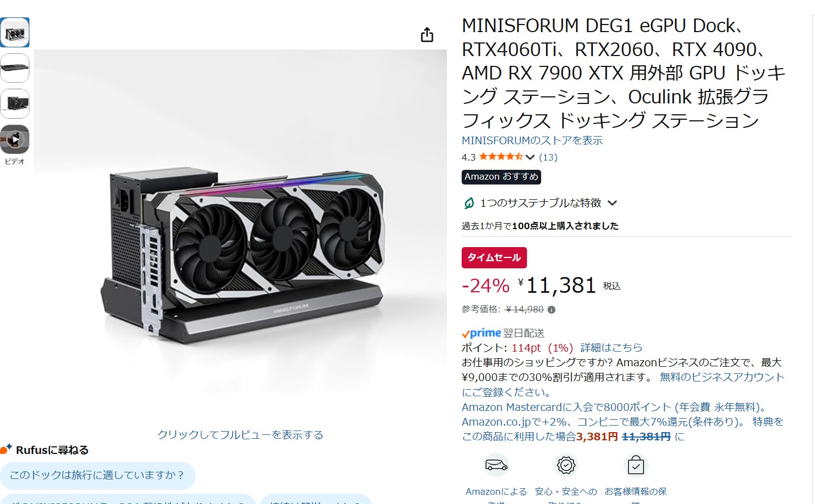The image size is (815, 504).
Task: Click the green sustainability leaf icon
Action: [x=469, y=203]
